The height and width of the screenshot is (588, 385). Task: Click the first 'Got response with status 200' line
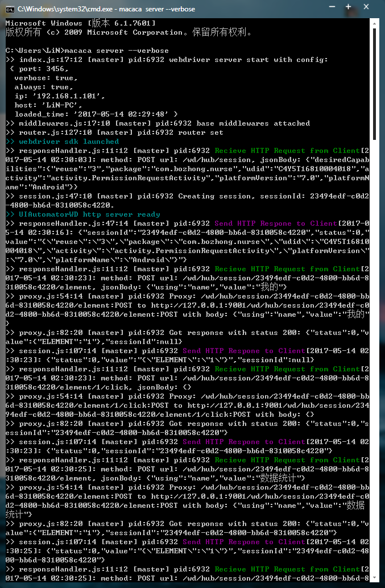pyautogui.click(x=188, y=337)
